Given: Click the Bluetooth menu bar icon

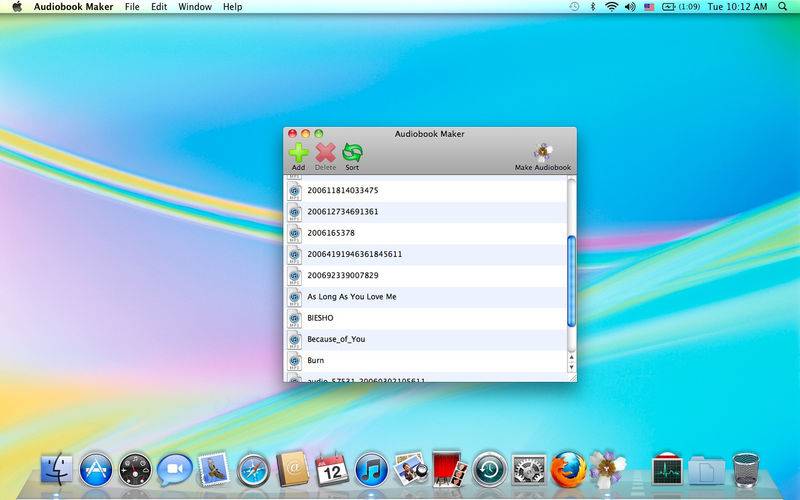Looking at the screenshot, I should tap(592, 7).
